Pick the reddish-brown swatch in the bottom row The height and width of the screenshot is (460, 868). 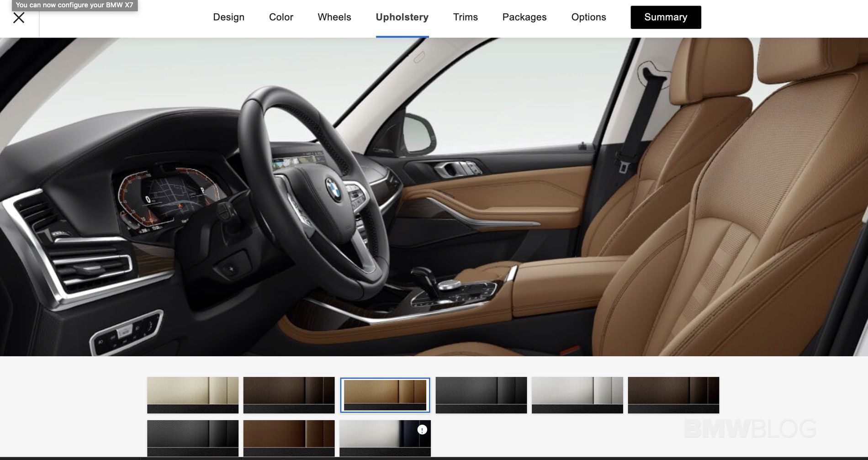pos(289,438)
